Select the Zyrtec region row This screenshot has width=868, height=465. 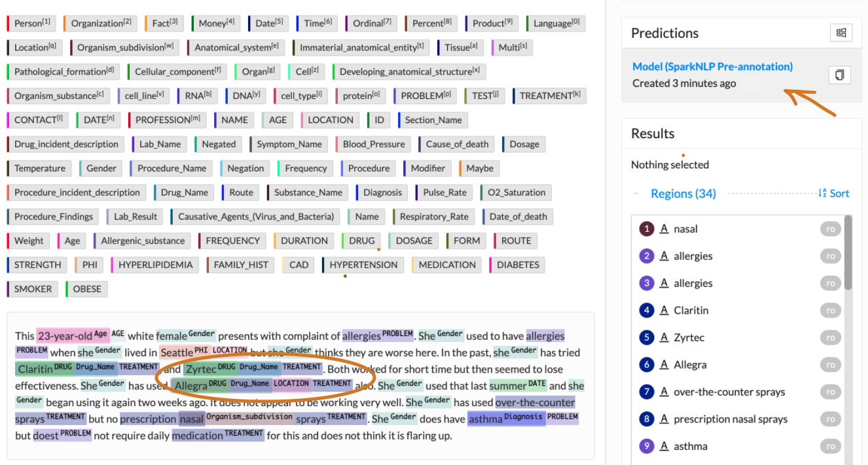(738, 337)
